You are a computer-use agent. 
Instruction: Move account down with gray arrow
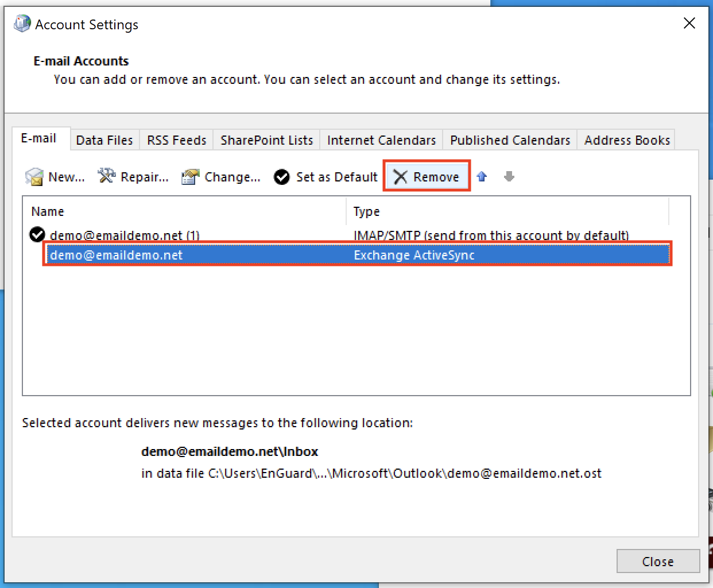(509, 176)
